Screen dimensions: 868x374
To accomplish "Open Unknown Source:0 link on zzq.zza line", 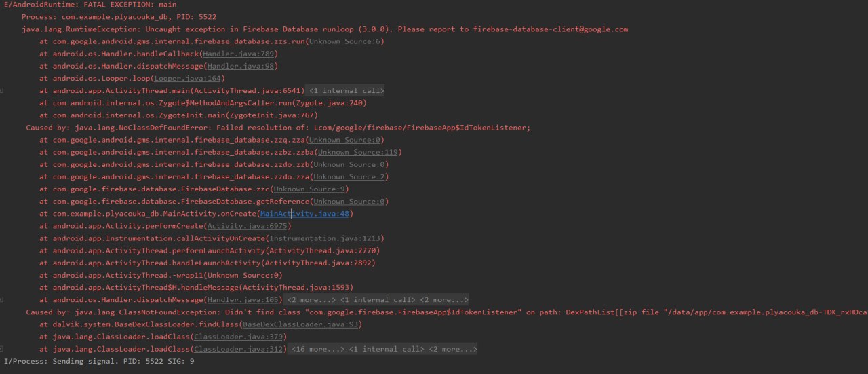I will (x=344, y=140).
